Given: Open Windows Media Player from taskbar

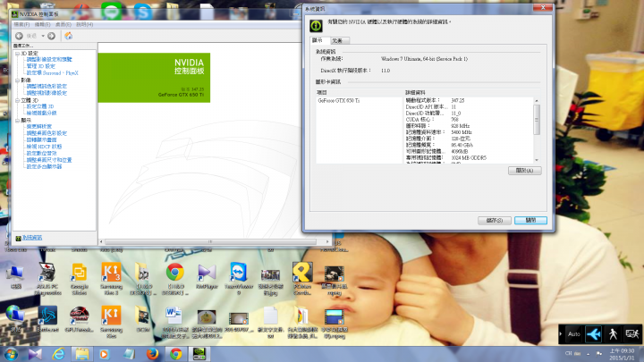Looking at the screenshot, I should pos(105,354).
